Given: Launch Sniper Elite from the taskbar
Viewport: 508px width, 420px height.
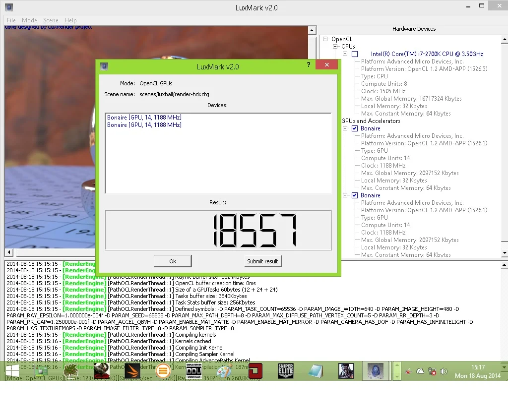Looking at the screenshot, I should point(285,370).
